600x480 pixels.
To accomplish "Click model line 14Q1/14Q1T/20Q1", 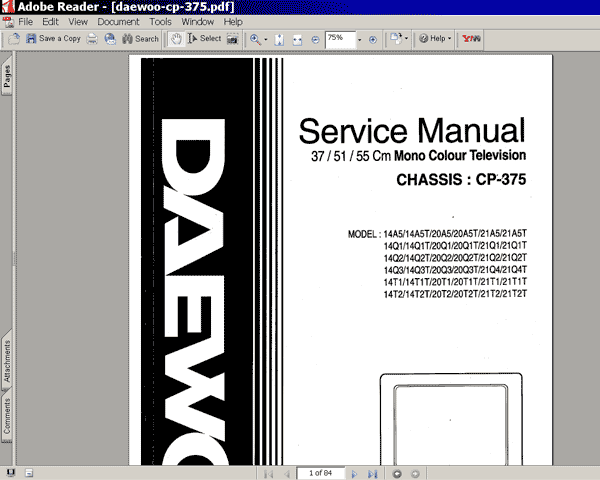I will click(x=455, y=245).
